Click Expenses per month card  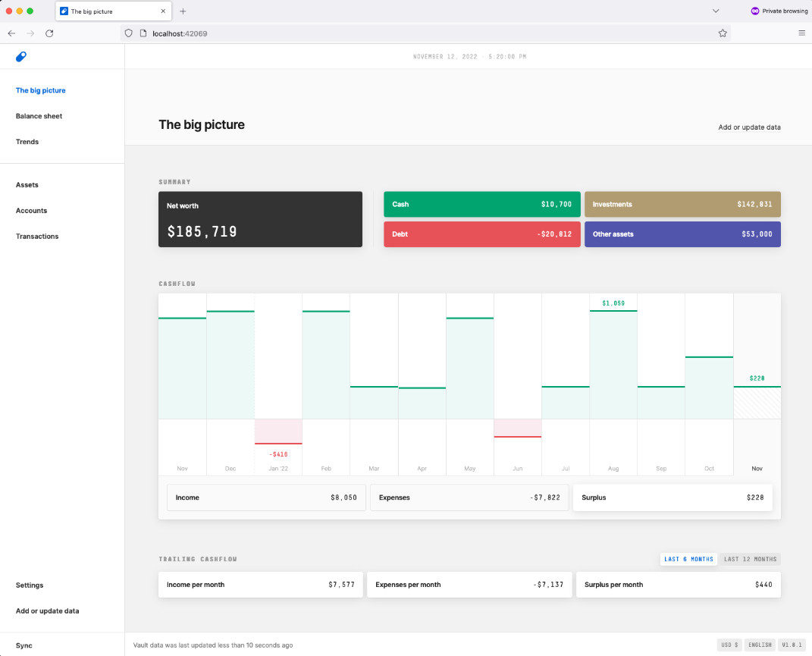tap(469, 585)
